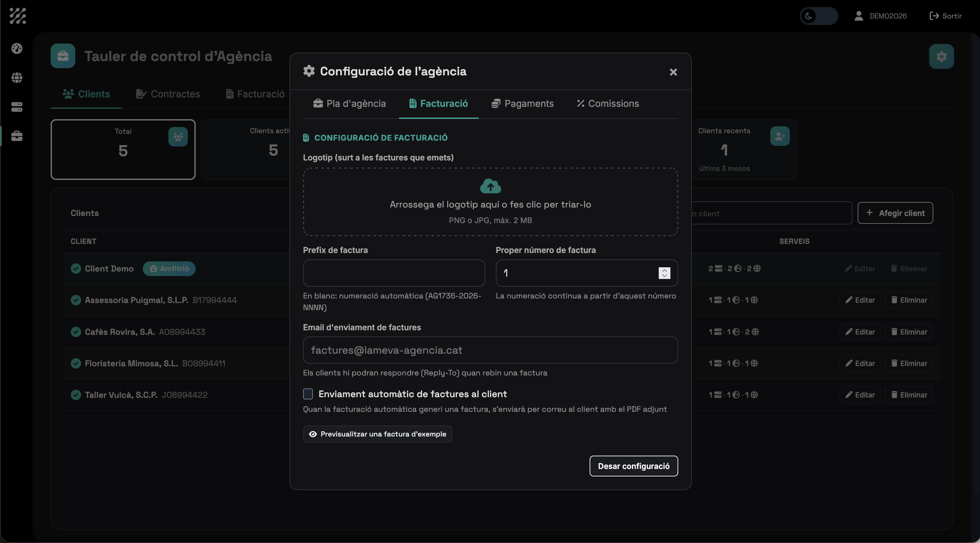Click the cloud upload logo icon
This screenshot has height=543, width=980.
point(490,186)
